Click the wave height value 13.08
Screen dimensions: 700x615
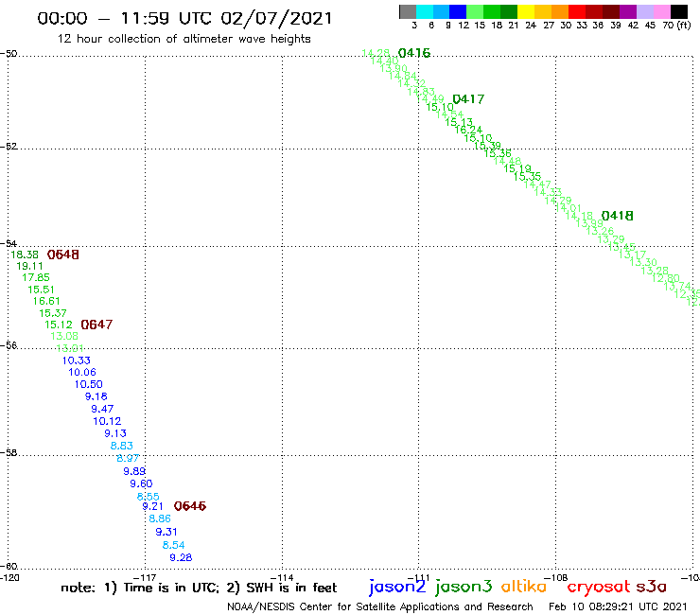64,336
